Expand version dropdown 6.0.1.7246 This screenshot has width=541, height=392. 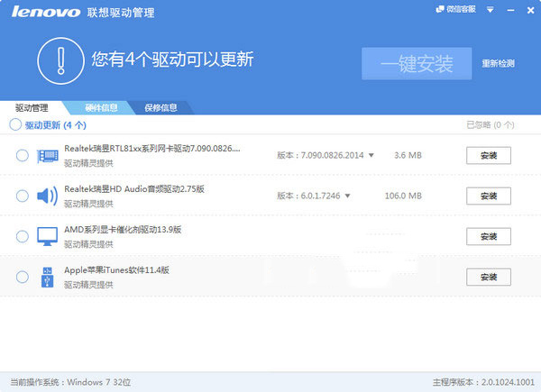[347, 196]
